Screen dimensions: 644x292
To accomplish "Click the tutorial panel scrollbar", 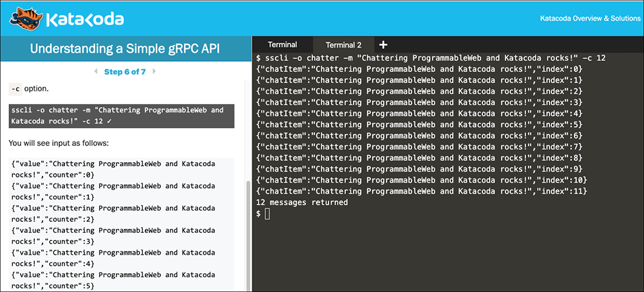I will click(248, 236).
